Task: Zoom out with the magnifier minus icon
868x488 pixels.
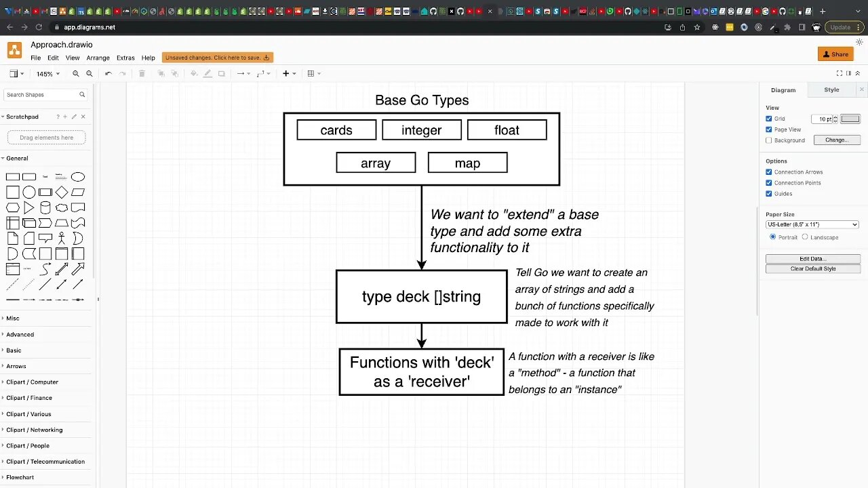Action: pyautogui.click(x=89, y=74)
